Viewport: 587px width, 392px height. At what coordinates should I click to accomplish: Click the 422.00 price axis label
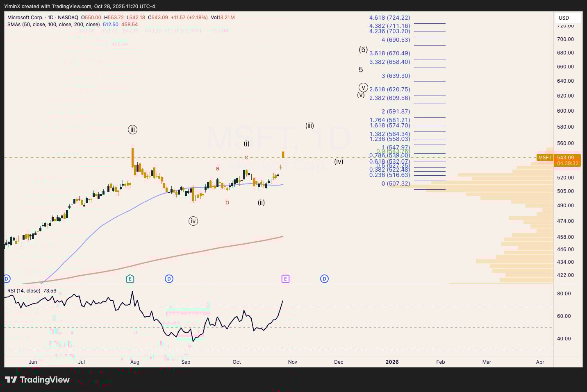coord(565,275)
